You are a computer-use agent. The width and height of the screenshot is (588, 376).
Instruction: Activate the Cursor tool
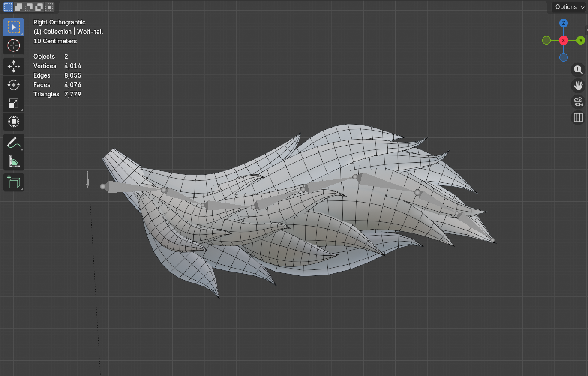14,45
